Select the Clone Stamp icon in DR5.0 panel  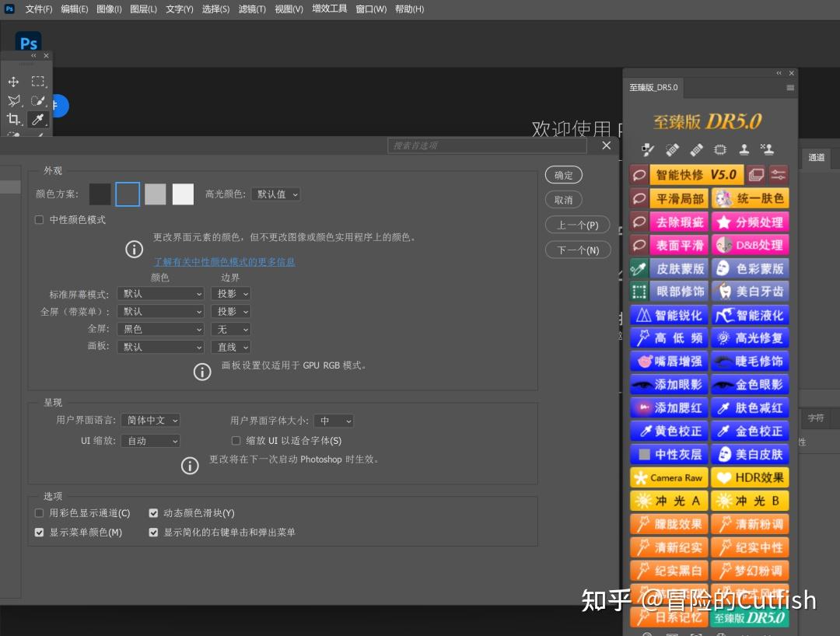pyautogui.click(x=744, y=149)
